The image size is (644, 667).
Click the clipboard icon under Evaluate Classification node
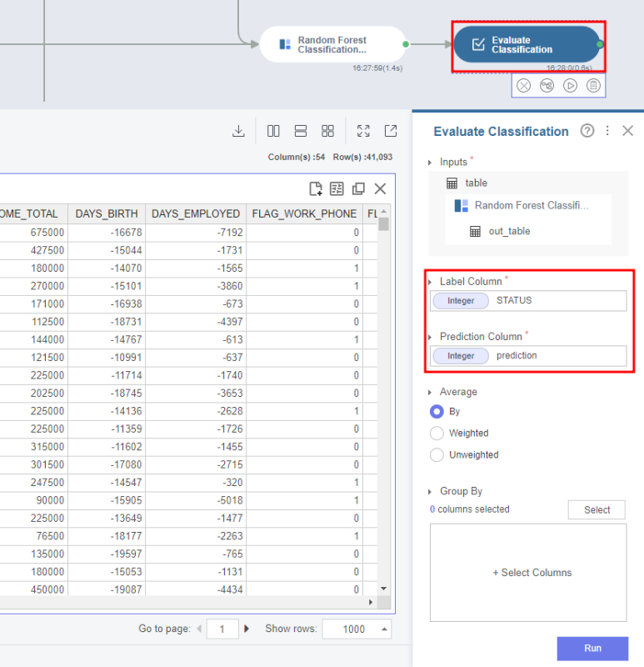593,86
